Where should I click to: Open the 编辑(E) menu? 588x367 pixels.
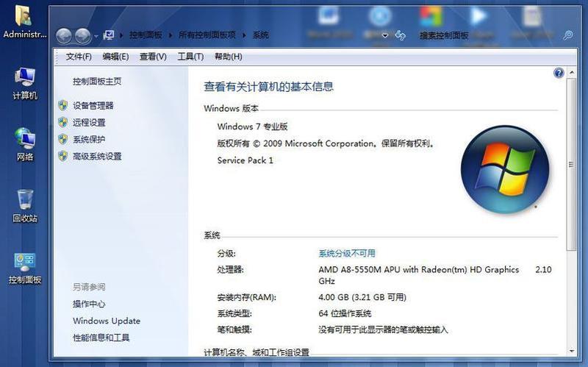[x=115, y=57]
